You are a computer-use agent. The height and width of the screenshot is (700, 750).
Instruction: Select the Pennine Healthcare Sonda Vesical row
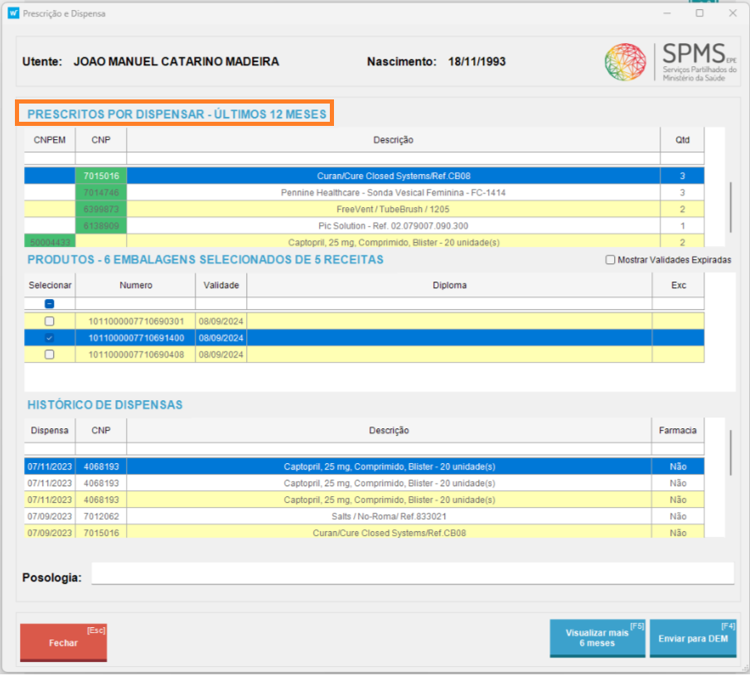393,192
